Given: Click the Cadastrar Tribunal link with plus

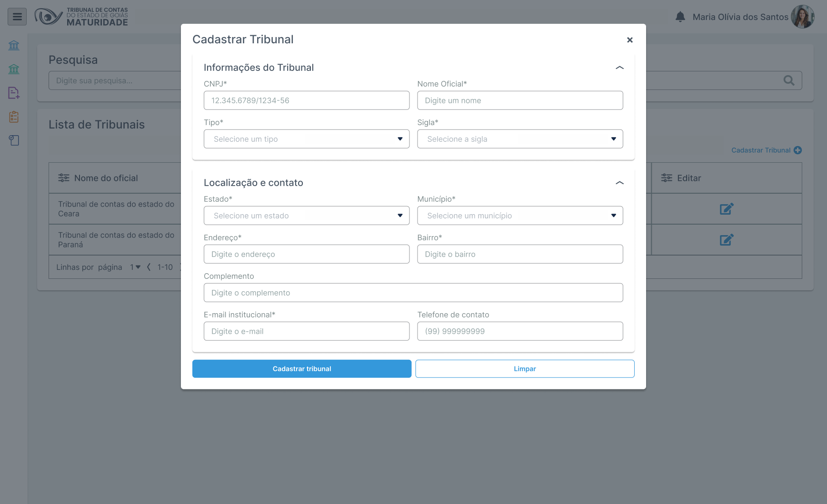Looking at the screenshot, I should point(766,150).
